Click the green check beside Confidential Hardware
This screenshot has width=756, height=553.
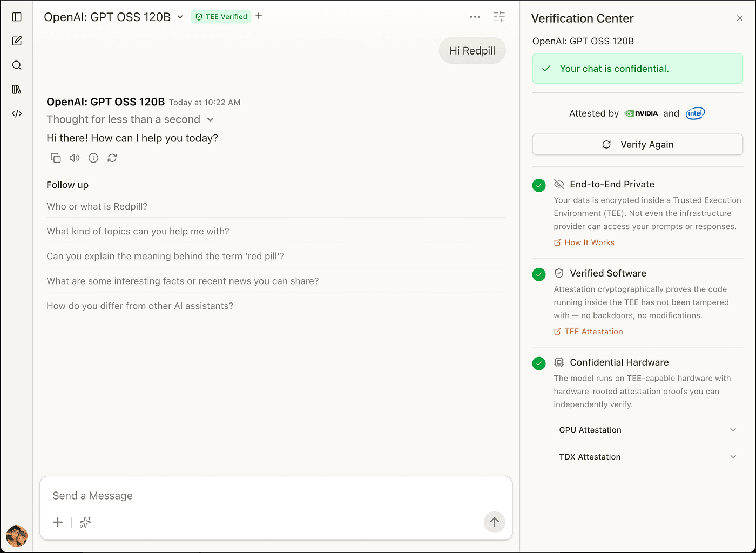(539, 363)
